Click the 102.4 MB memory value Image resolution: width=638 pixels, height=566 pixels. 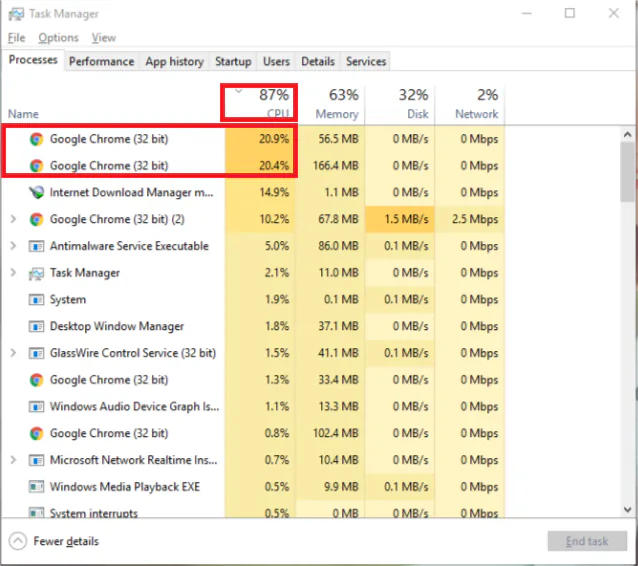pyautogui.click(x=336, y=433)
